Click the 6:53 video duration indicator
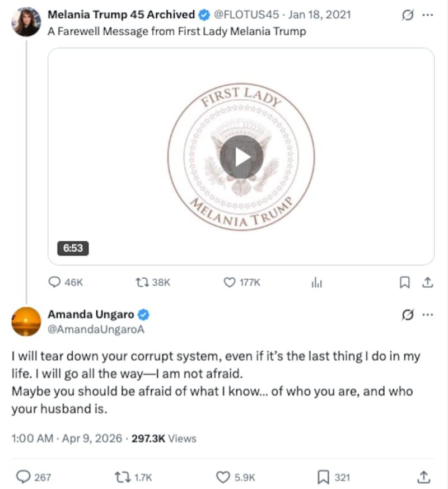 [73, 248]
